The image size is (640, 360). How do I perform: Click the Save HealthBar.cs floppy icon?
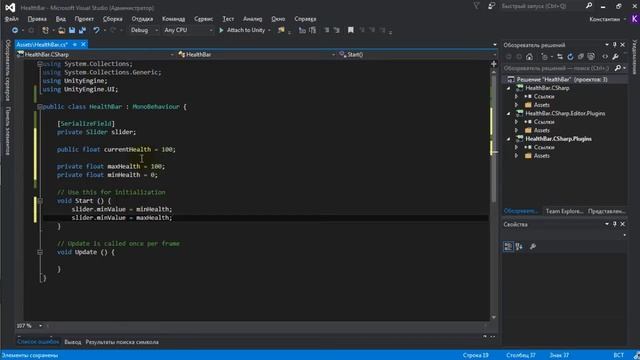click(72, 30)
